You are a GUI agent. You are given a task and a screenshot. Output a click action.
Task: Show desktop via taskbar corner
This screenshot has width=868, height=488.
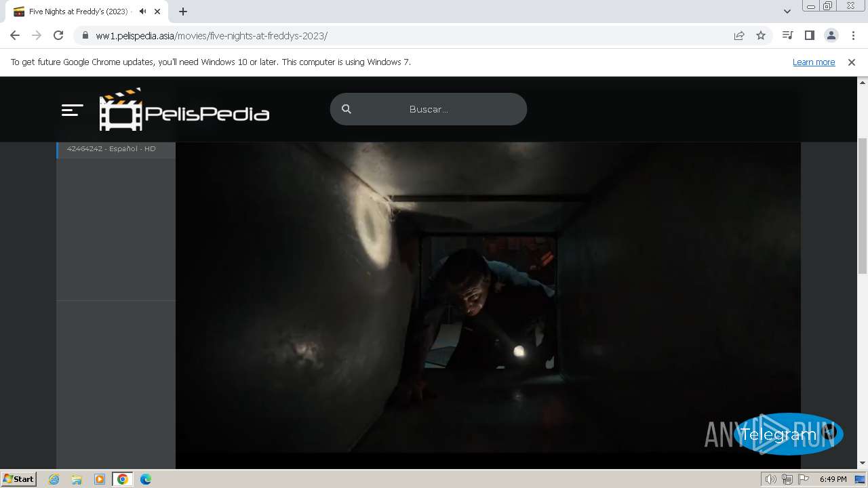[x=861, y=479]
